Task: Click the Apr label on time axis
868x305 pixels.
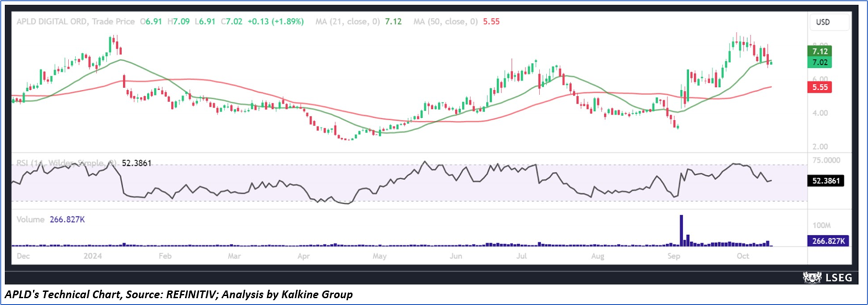Action: click(x=305, y=256)
